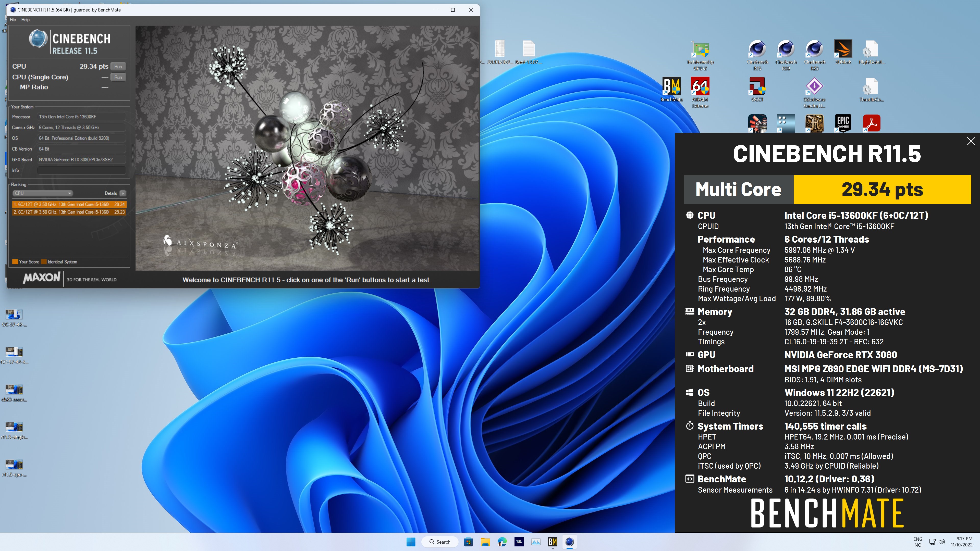Run the CPU multi-core test

click(x=118, y=67)
